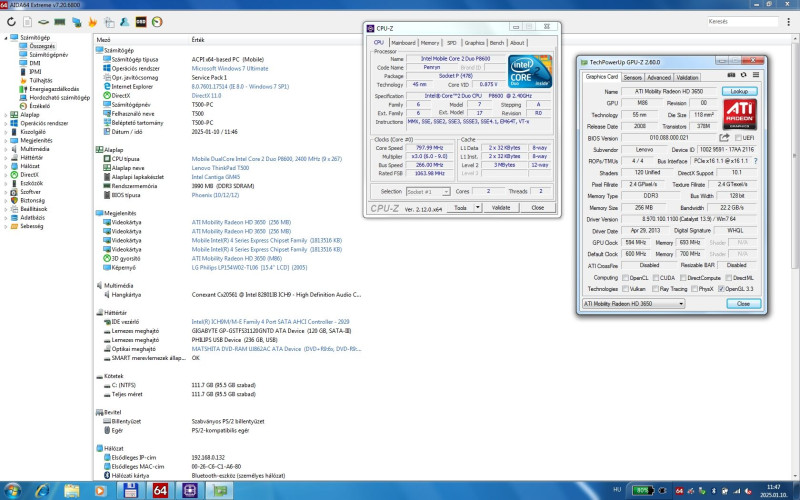Open the Socket #1 selection dropdown in CPU-Z
The width and height of the screenshot is (800, 500).
tap(428, 191)
